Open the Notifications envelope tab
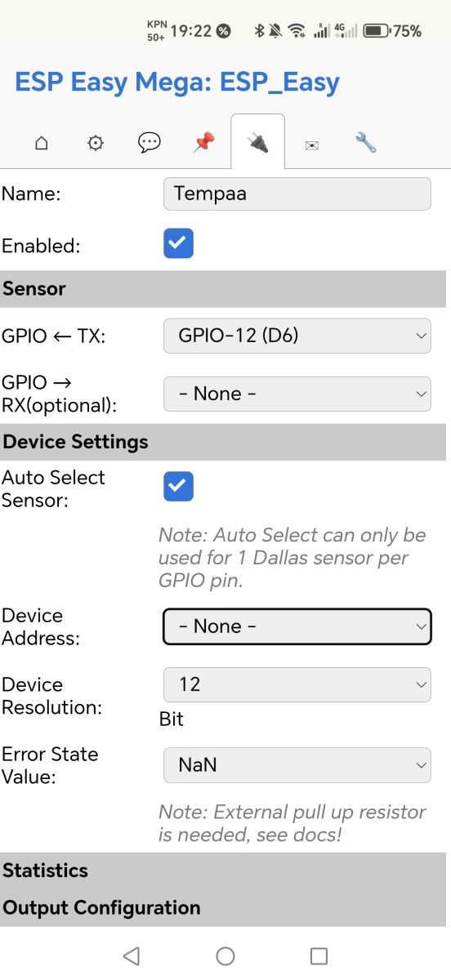This screenshot has width=451, height=980. pyautogui.click(x=311, y=144)
